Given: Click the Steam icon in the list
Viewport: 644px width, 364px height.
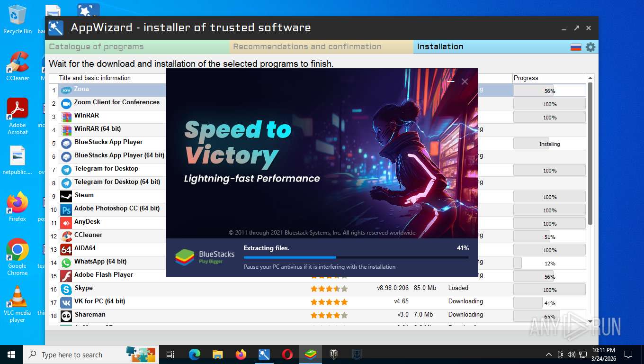Looking at the screenshot, I should [x=66, y=196].
